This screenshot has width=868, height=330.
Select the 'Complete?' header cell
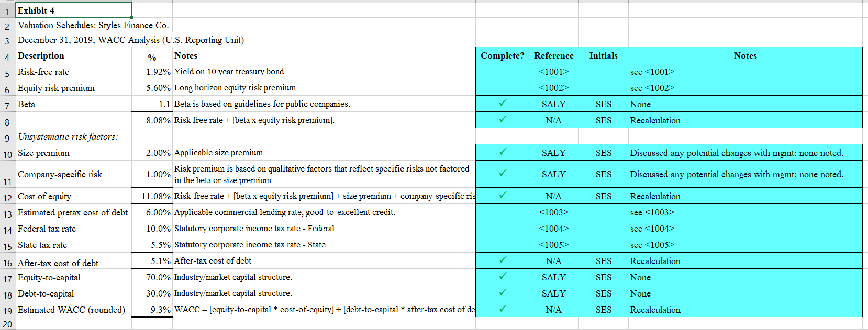[x=503, y=55]
